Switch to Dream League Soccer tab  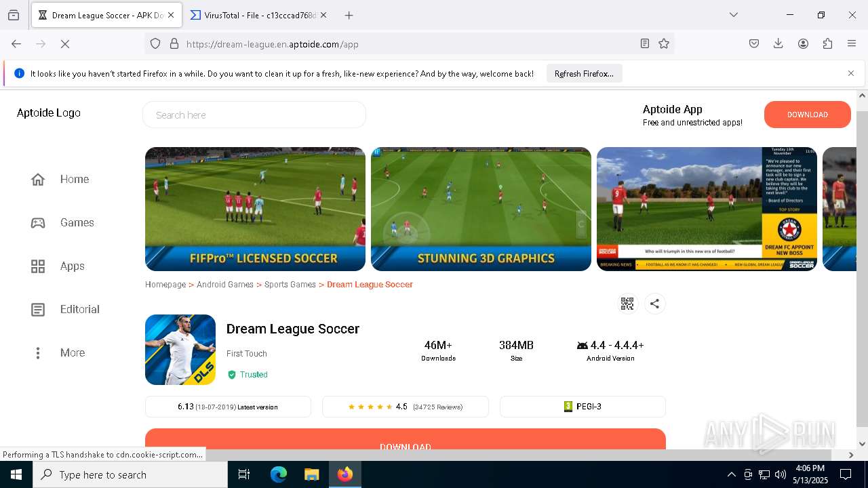coord(106,15)
